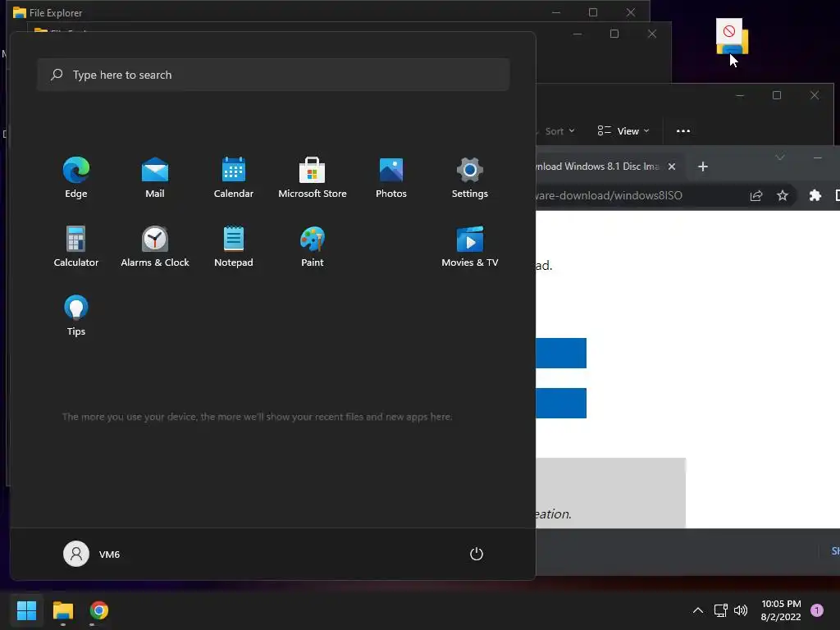This screenshot has height=630, width=840.
Task: Open the VM6 user account menu
Action: [92, 554]
